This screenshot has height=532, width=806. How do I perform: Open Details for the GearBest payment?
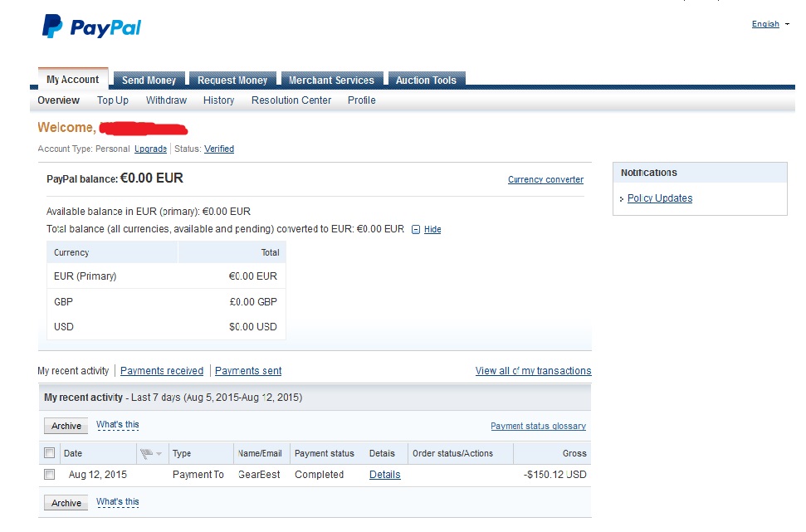point(384,475)
